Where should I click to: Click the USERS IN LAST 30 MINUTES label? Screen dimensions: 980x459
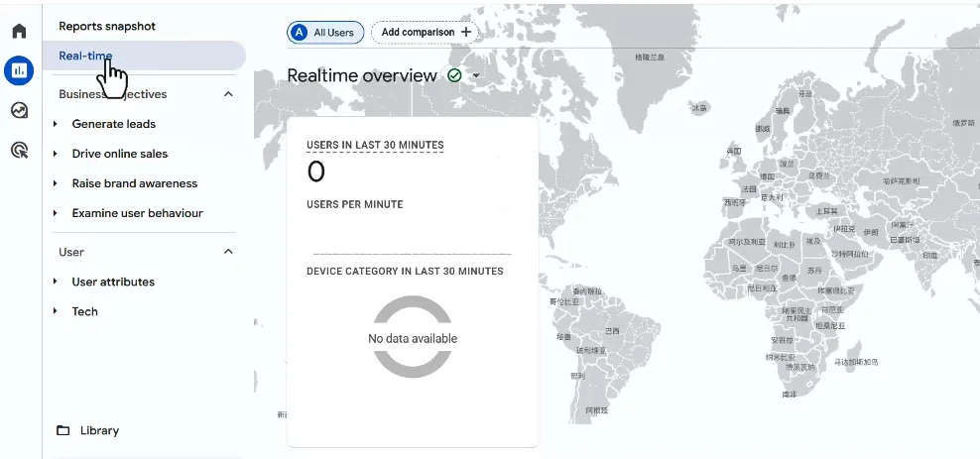(x=375, y=145)
